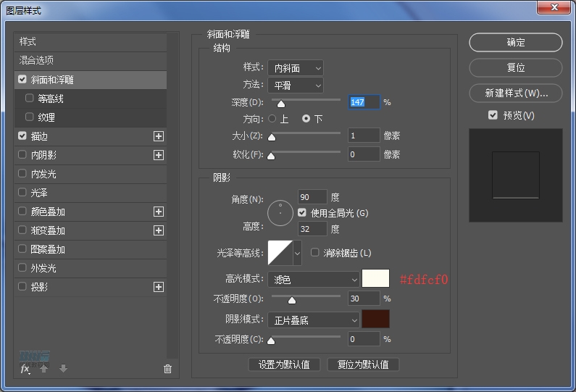Select the 上 direction radio button
Viewport: 576px width, 392px height.
coord(272,118)
